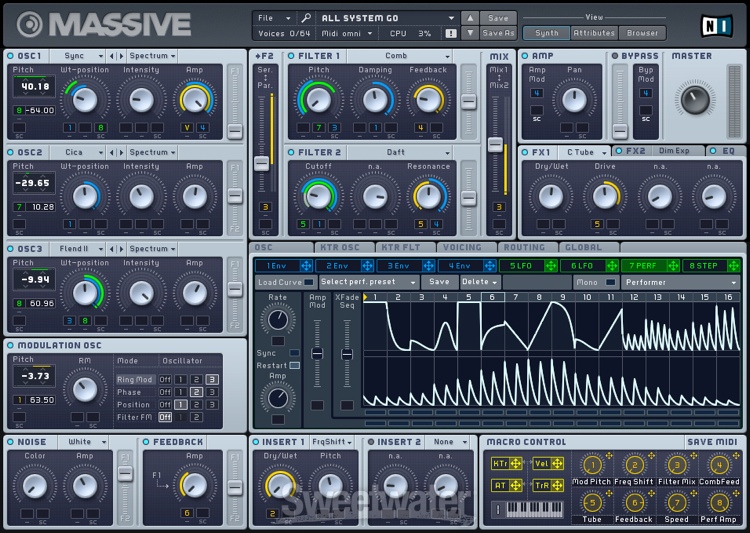Click the OSC1 next wavetable arrow
Viewport: 750px width, 533px height.
[121, 56]
